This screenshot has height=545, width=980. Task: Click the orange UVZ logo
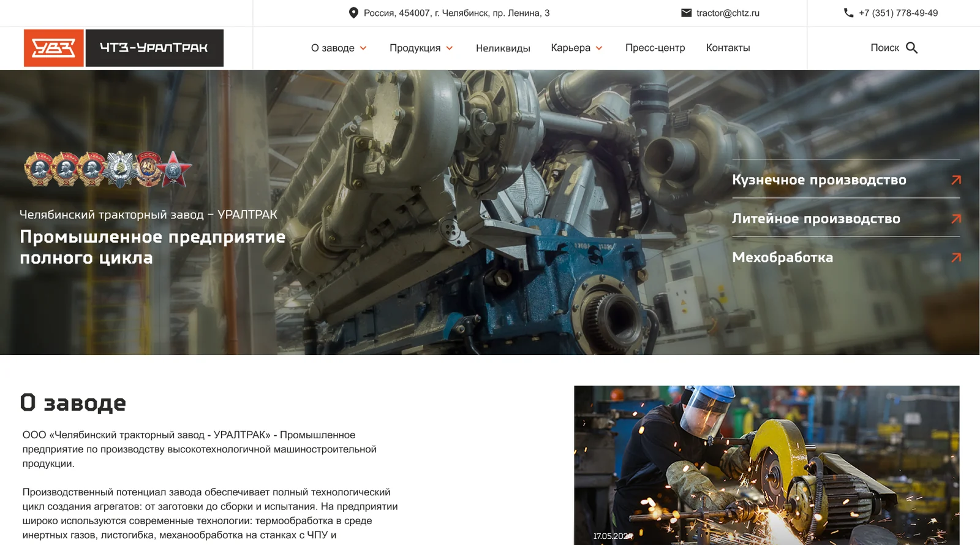pyautogui.click(x=54, y=48)
